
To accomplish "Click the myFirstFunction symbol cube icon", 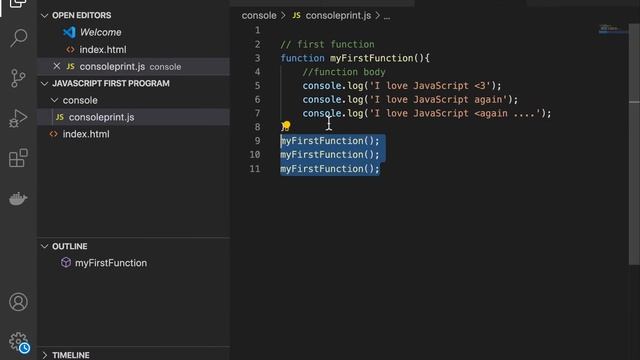I will click(x=66, y=262).
